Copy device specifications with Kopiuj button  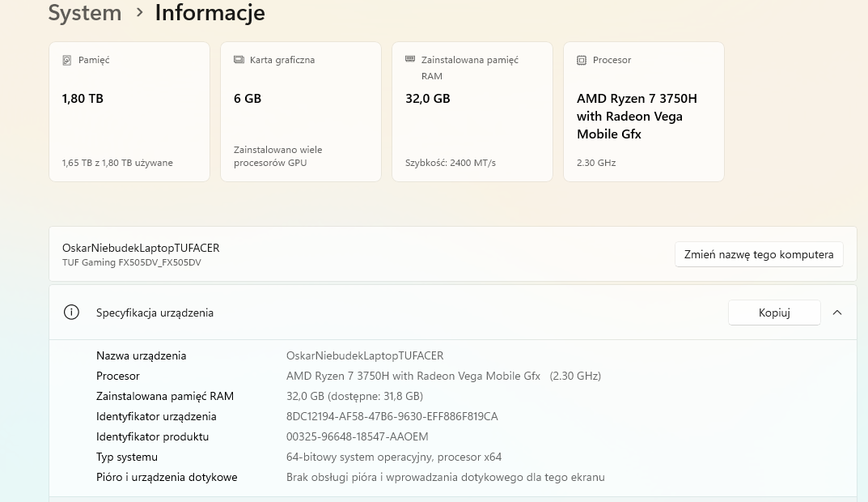(774, 313)
